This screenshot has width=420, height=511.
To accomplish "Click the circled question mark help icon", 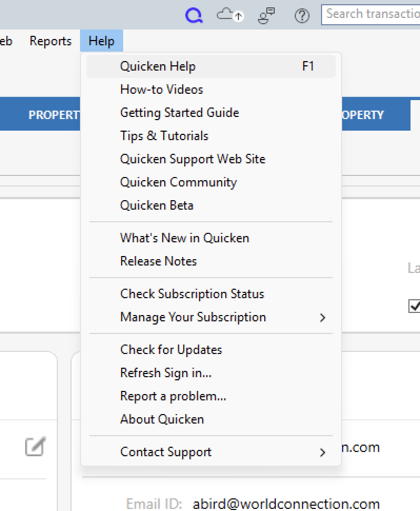I will click(302, 15).
